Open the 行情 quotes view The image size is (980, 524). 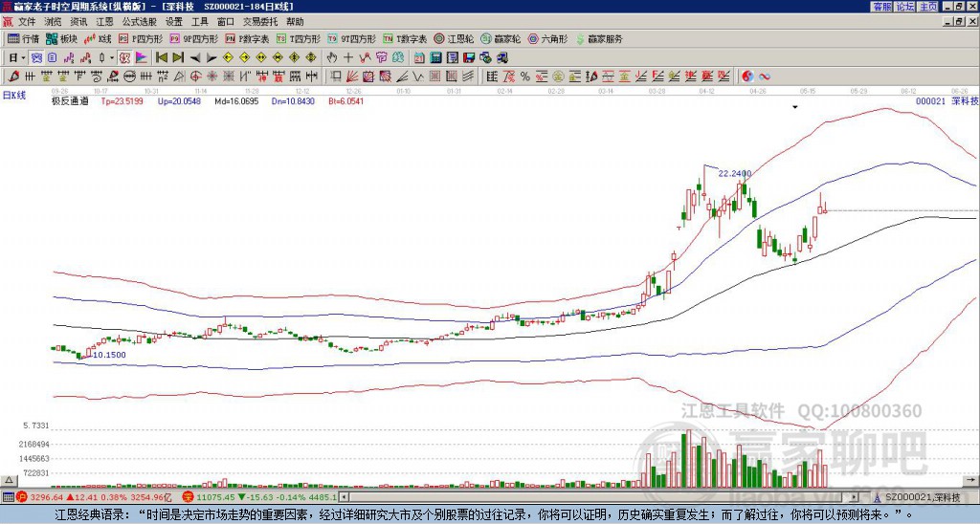pos(24,38)
